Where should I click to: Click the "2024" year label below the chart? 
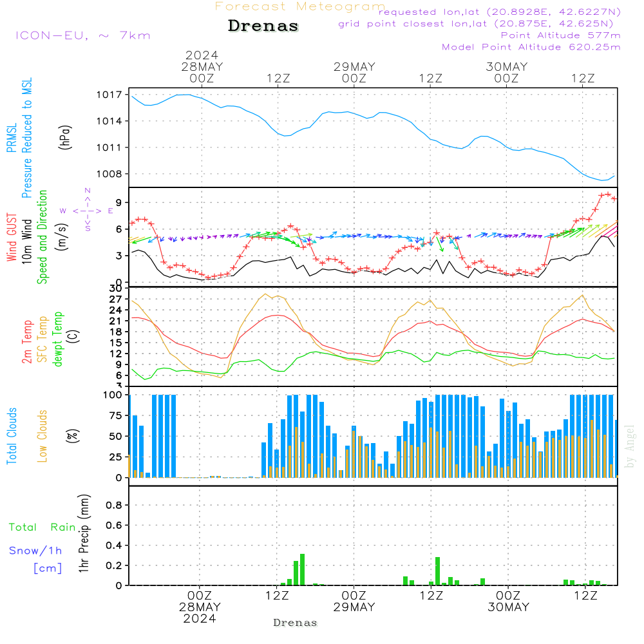[200, 618]
